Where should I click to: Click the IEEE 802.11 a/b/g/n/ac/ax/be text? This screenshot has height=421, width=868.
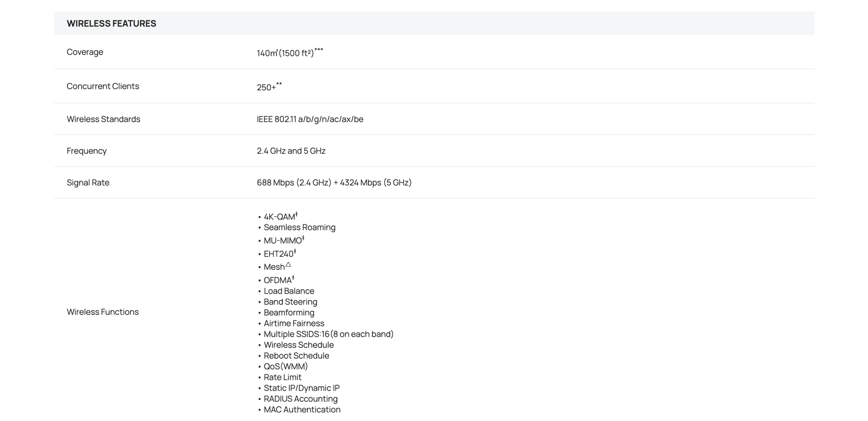[310, 119]
